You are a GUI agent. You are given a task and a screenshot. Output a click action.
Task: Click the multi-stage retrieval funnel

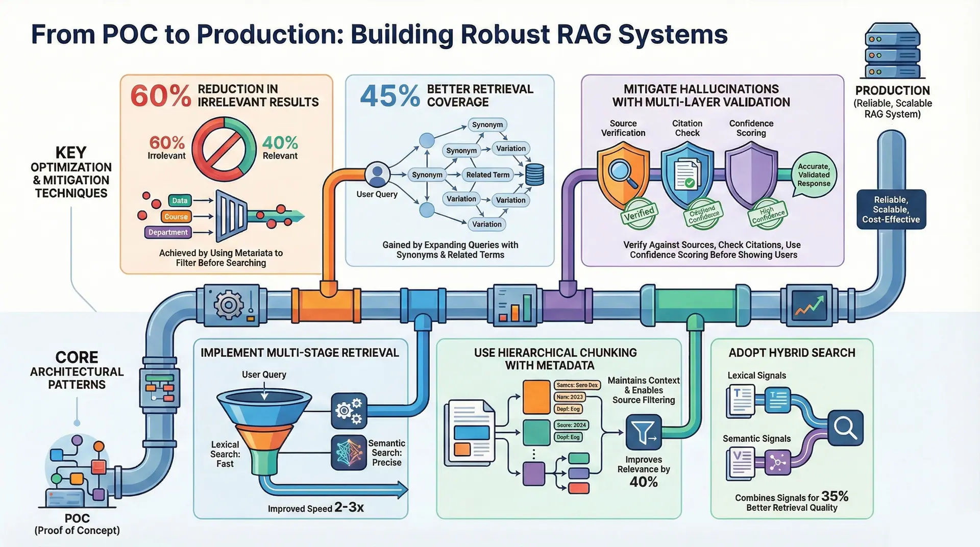(264, 432)
